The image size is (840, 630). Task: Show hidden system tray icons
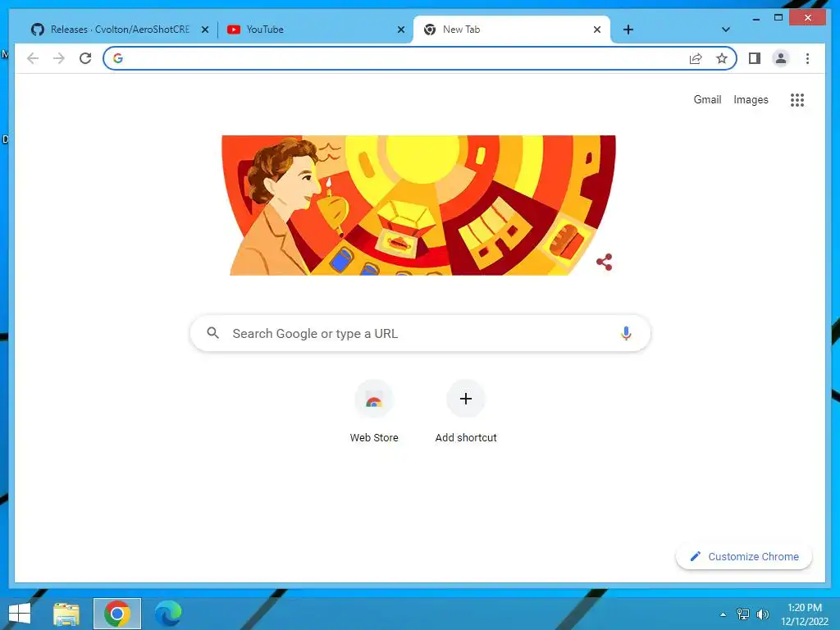click(724, 614)
